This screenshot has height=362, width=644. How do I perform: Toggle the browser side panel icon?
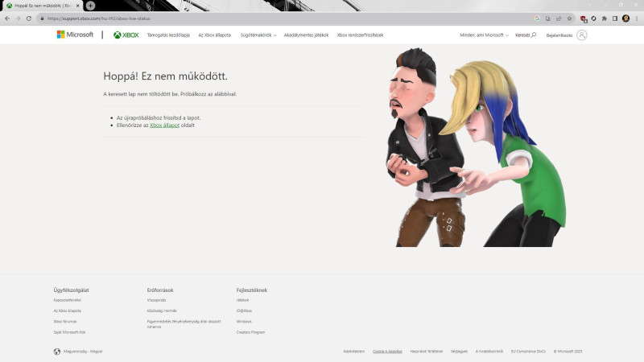[x=615, y=19]
